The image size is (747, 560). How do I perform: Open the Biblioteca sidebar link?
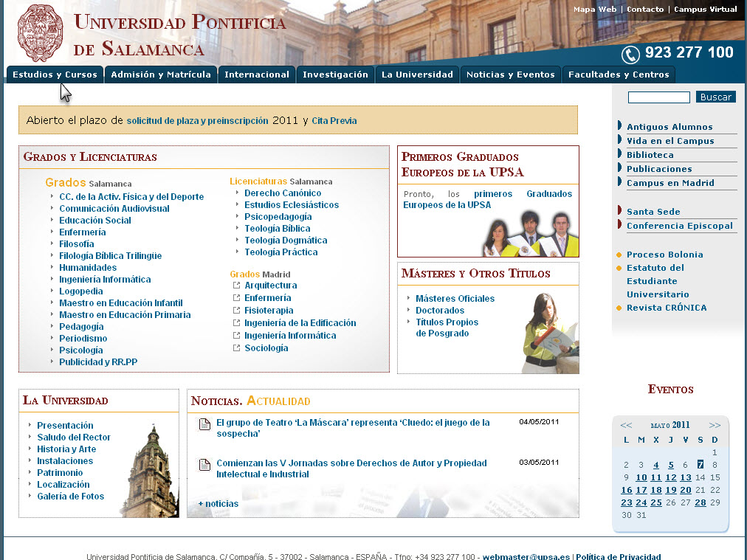[650, 155]
